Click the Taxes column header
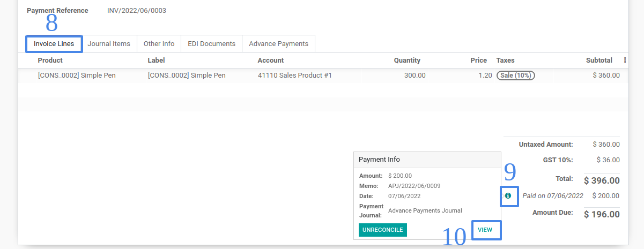The image size is (644, 249). click(x=506, y=61)
